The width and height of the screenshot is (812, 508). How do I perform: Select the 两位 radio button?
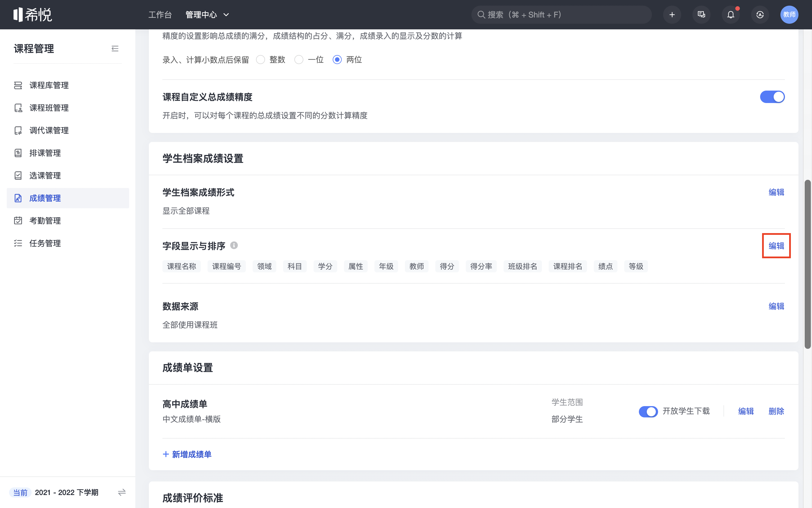point(337,60)
